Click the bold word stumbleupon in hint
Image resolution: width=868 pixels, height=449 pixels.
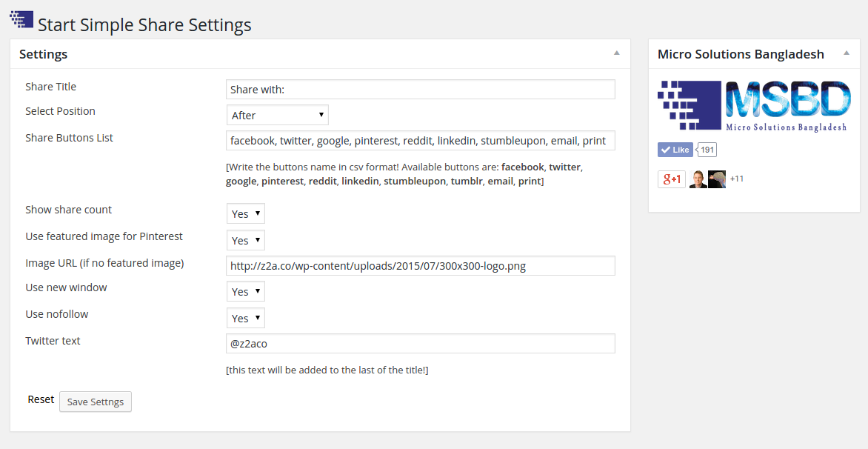415,181
